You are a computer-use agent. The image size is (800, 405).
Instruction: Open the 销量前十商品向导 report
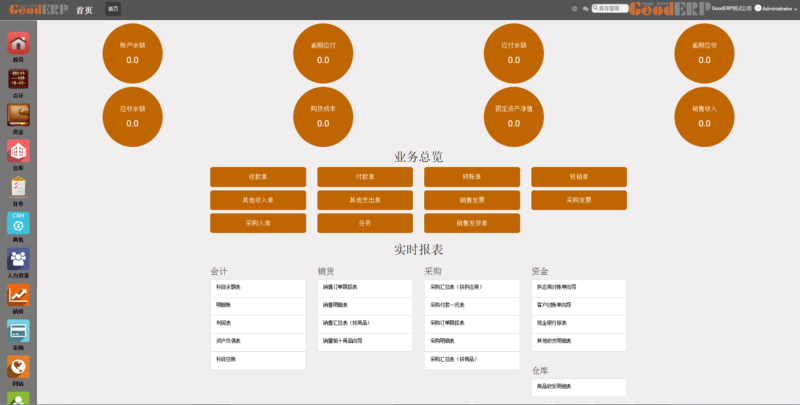click(x=365, y=341)
